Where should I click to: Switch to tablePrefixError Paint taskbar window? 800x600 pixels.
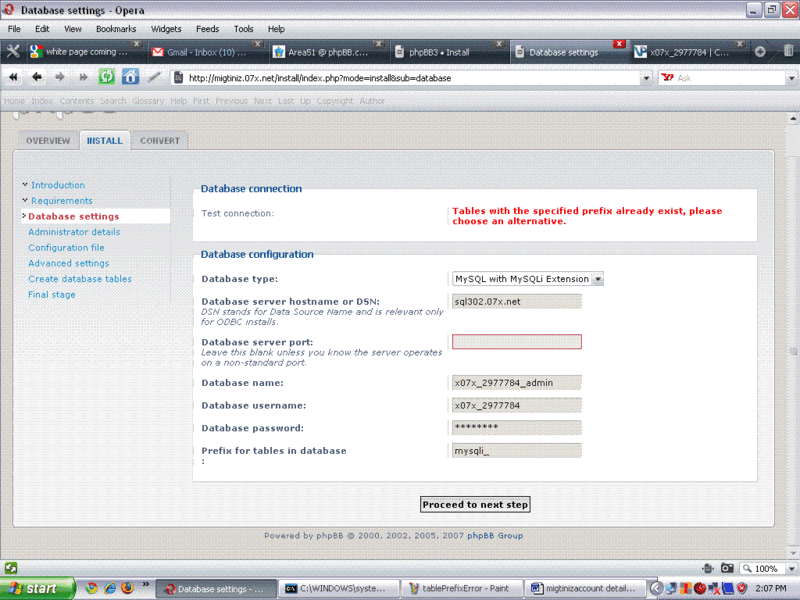(x=462, y=589)
